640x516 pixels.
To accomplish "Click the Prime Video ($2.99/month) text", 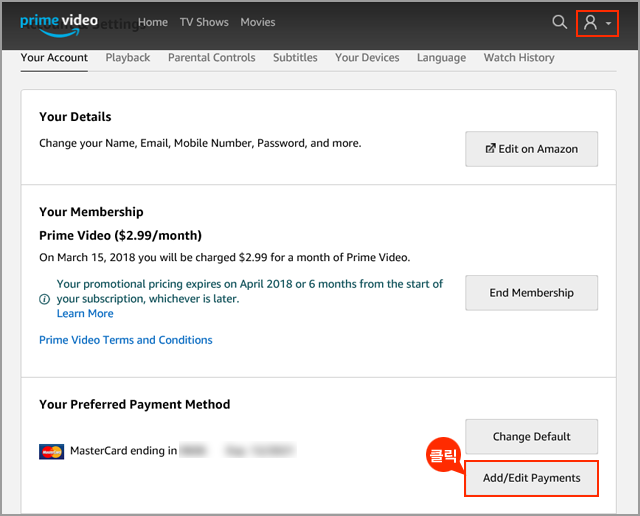I will [120, 236].
